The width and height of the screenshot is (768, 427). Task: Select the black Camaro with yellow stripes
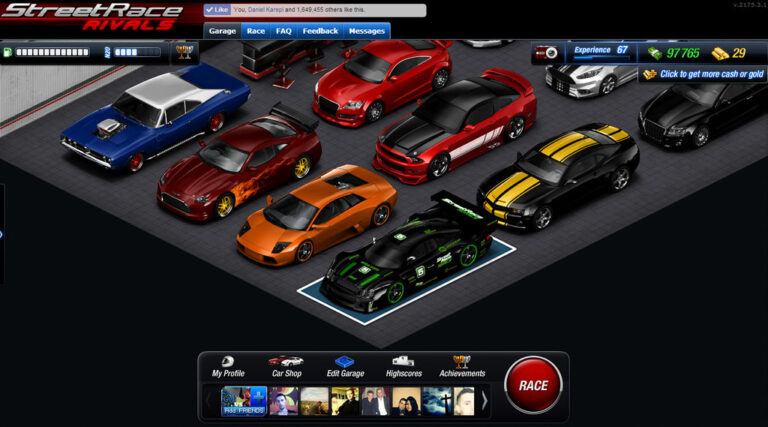(x=558, y=176)
